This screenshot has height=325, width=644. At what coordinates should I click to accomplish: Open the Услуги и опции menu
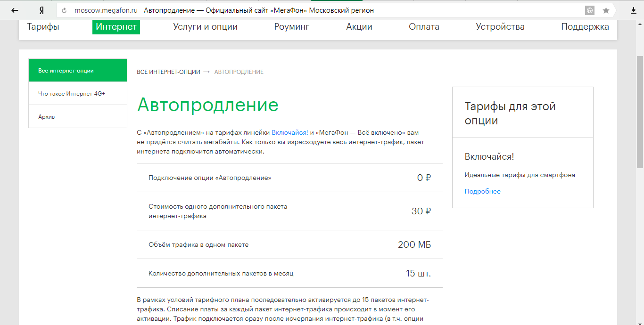(205, 27)
